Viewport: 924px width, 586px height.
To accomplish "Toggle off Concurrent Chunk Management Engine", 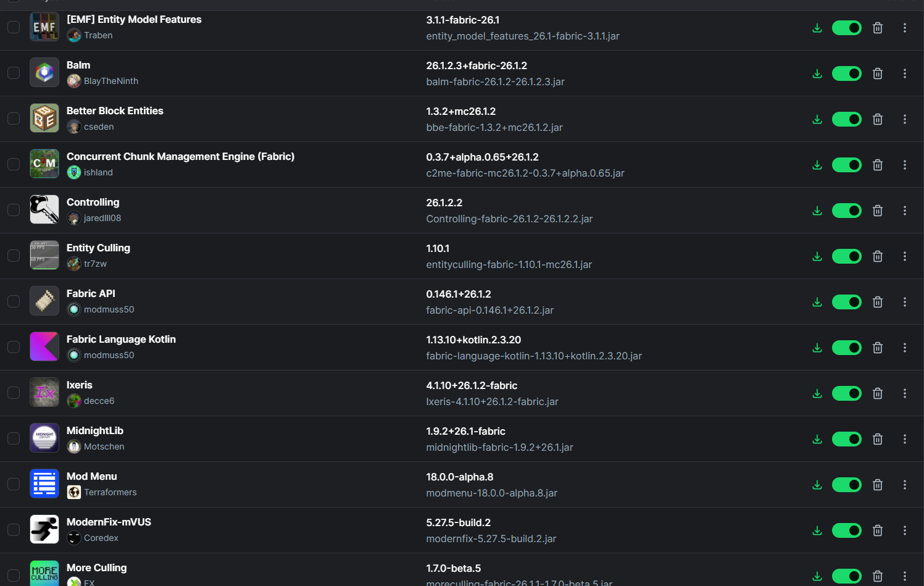I will click(x=846, y=165).
